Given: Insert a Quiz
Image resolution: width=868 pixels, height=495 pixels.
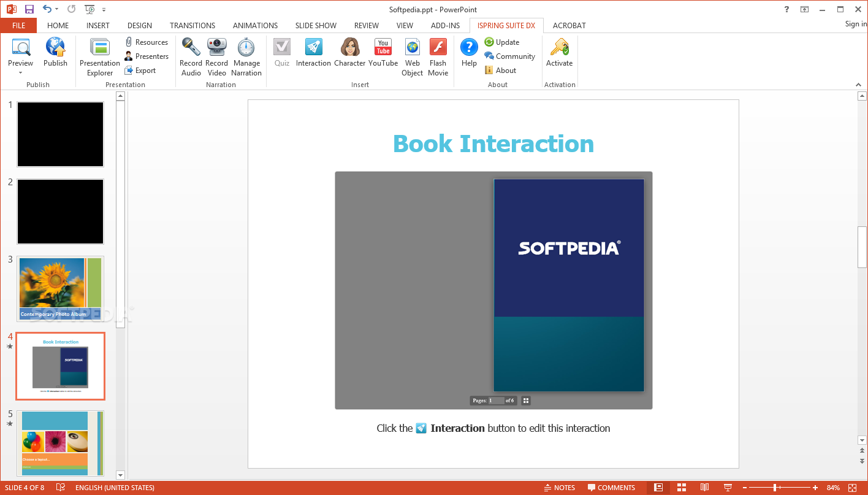Looking at the screenshot, I should coord(282,52).
